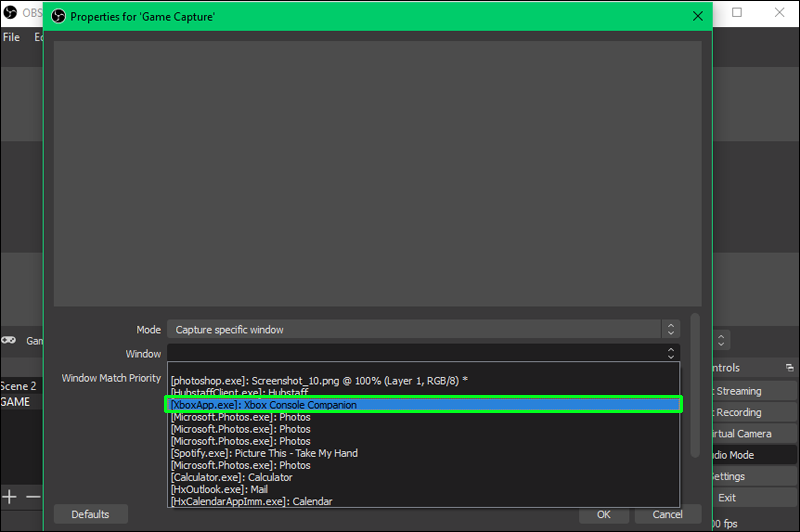Select Scene 2 in scenes list
The height and width of the screenshot is (532, 800).
21,386
